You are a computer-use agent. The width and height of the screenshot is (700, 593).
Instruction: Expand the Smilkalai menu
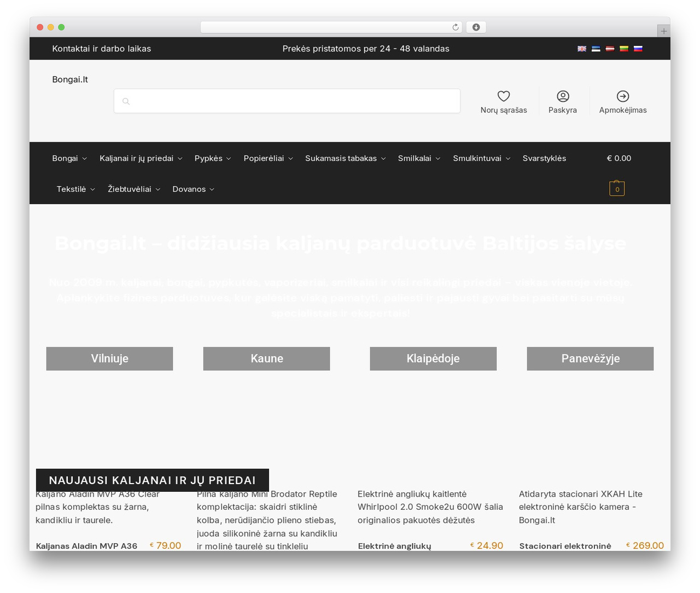click(419, 158)
